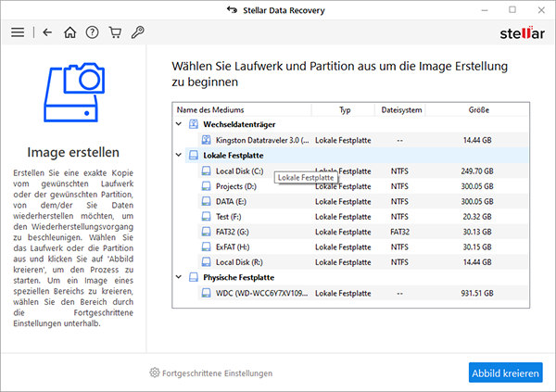Collapse the Lokale Festplatte group
The width and height of the screenshot is (556, 392).
(179, 155)
